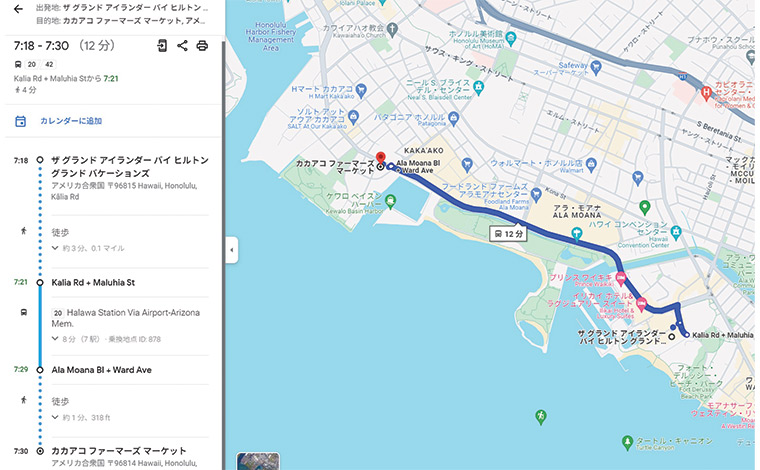
Task: Add route via カレンダーに追加 link
Action: click(71, 121)
